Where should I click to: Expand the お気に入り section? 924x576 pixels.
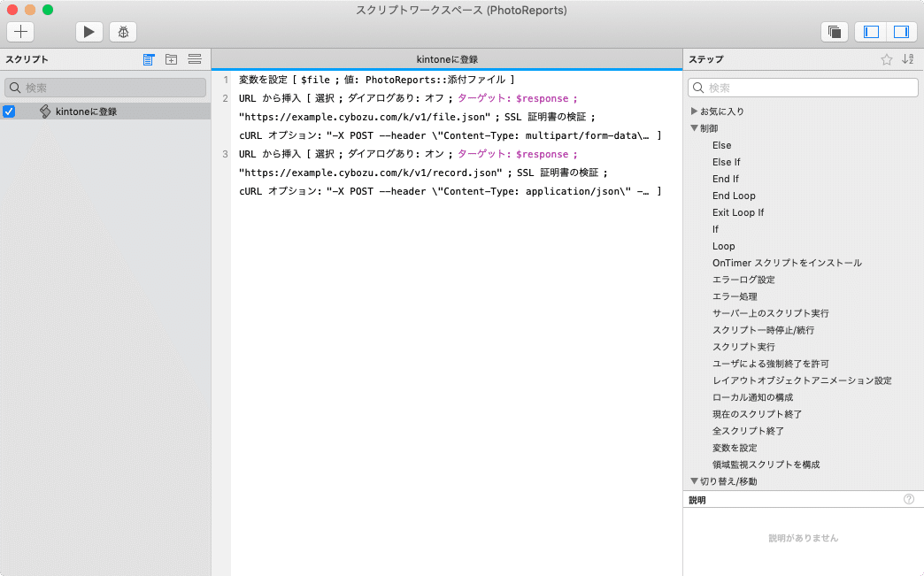695,111
